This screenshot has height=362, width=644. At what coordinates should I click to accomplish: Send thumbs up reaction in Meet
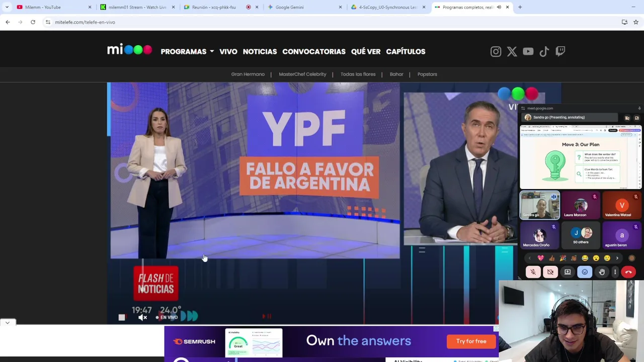[551, 258]
